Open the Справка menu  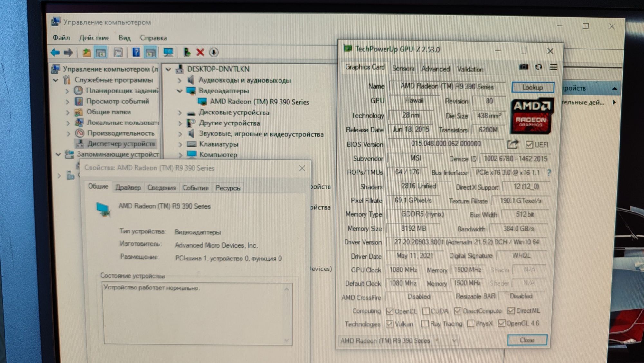point(153,38)
